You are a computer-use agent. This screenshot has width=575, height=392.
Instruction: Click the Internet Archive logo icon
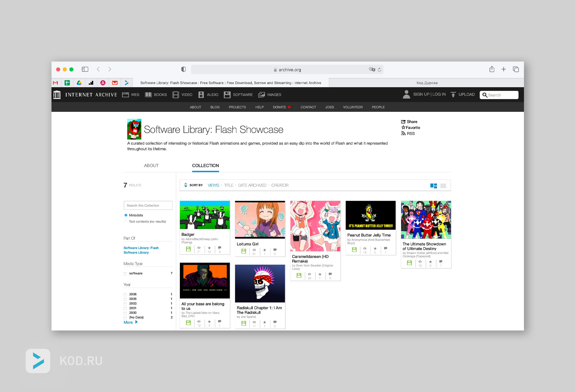click(x=57, y=95)
